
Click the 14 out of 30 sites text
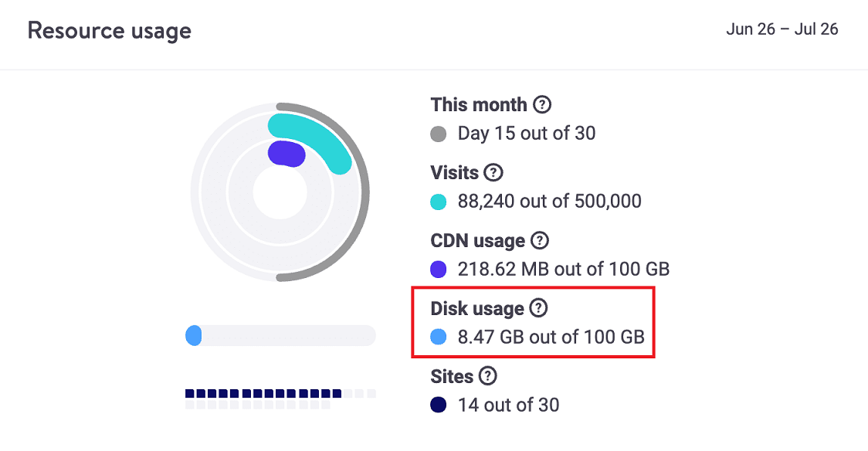tap(508, 405)
